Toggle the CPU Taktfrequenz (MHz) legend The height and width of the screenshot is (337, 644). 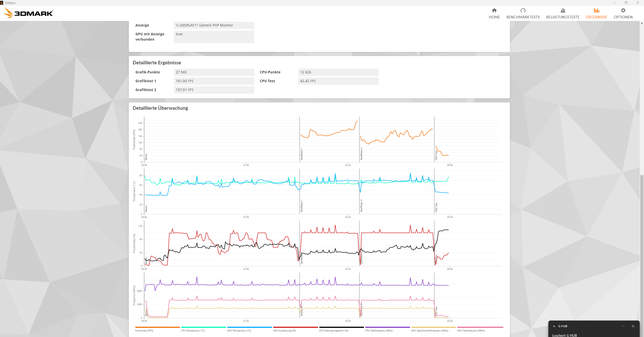pos(379,330)
